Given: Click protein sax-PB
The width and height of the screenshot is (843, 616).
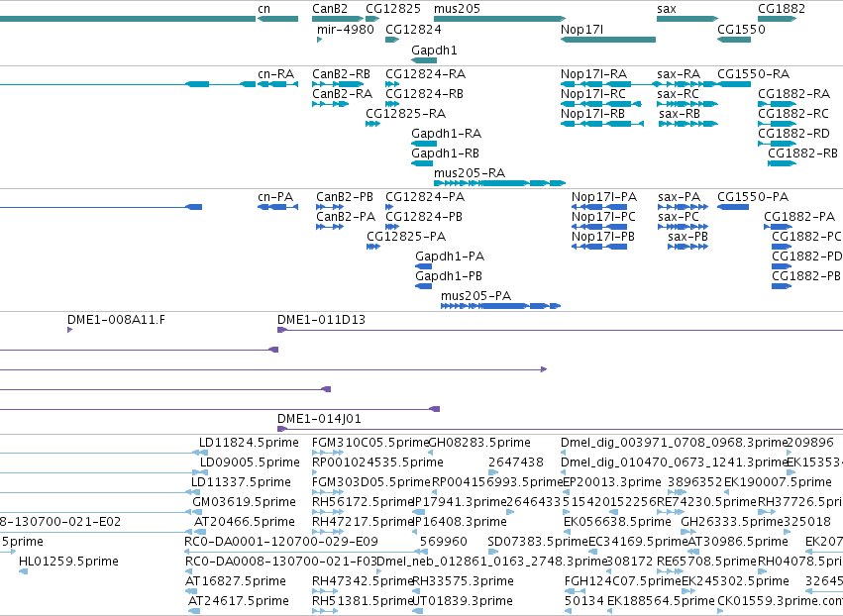Looking at the screenshot, I should coord(687,237).
